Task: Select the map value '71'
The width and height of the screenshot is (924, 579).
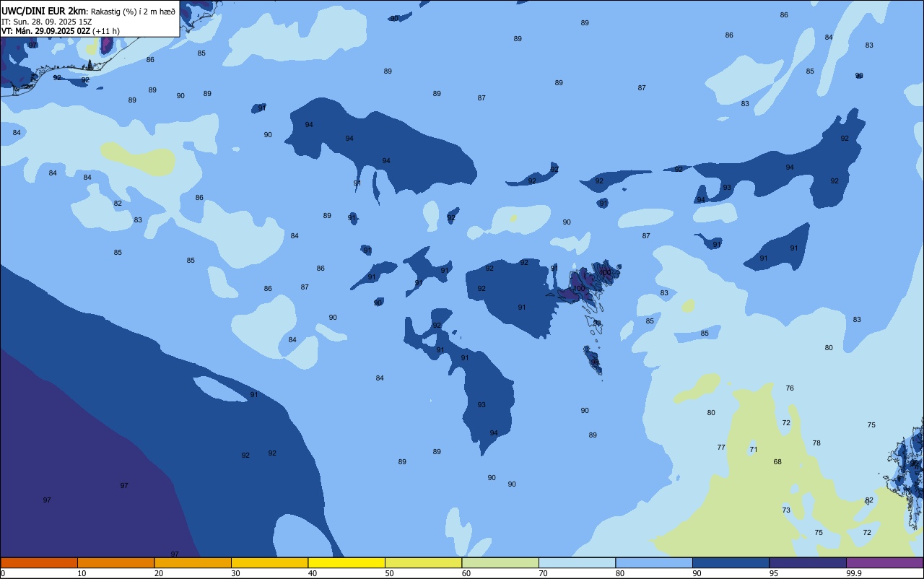Action: pyautogui.click(x=754, y=450)
